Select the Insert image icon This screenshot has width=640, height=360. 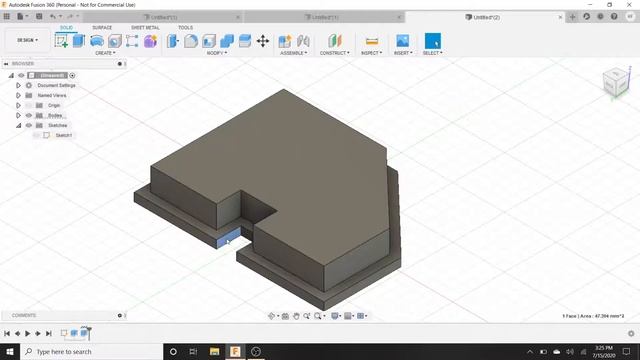tap(403, 41)
